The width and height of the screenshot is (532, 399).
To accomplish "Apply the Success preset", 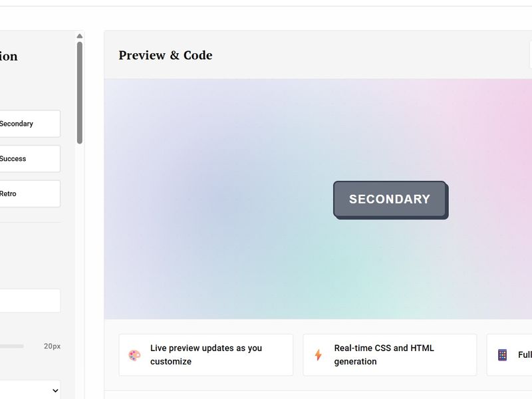I will [27, 158].
